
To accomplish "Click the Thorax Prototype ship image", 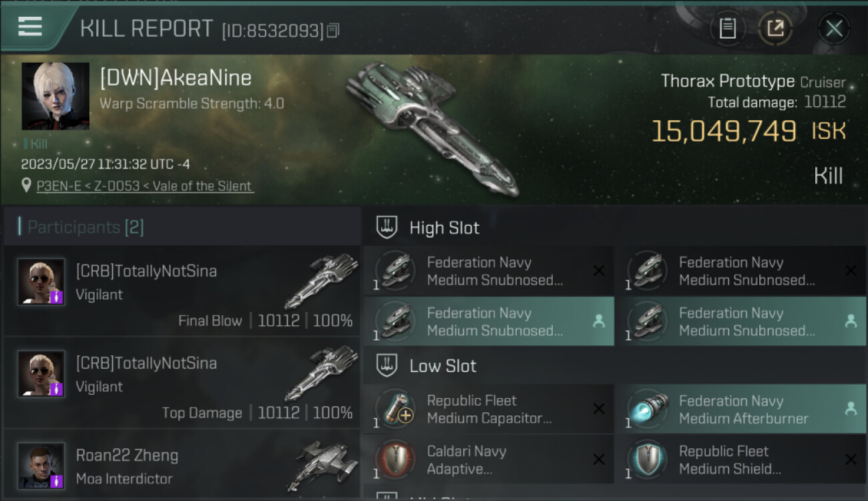I will pyautogui.click(x=431, y=127).
